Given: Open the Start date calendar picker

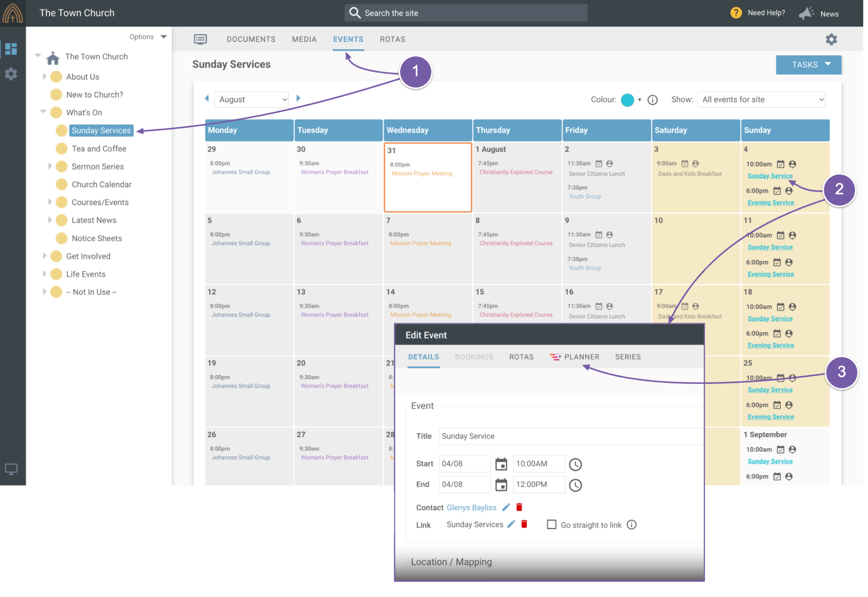Looking at the screenshot, I should [501, 464].
